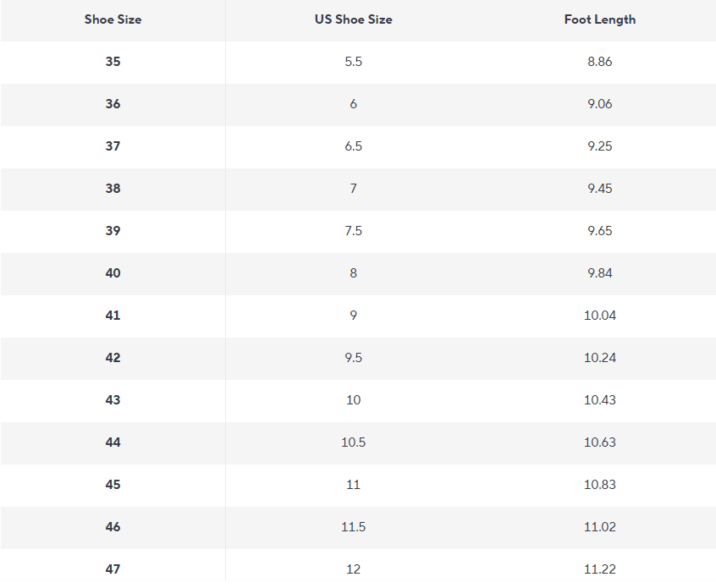Click the US size 8 cell

[354, 273]
